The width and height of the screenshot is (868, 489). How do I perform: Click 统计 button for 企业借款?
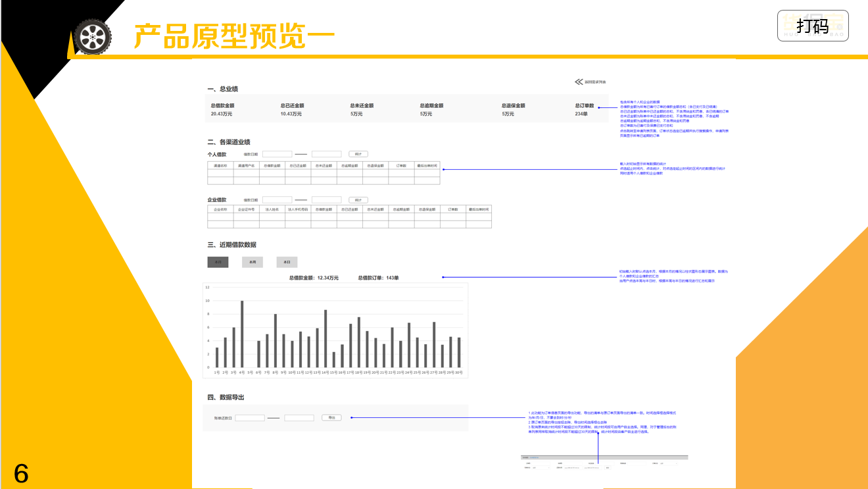[358, 199]
